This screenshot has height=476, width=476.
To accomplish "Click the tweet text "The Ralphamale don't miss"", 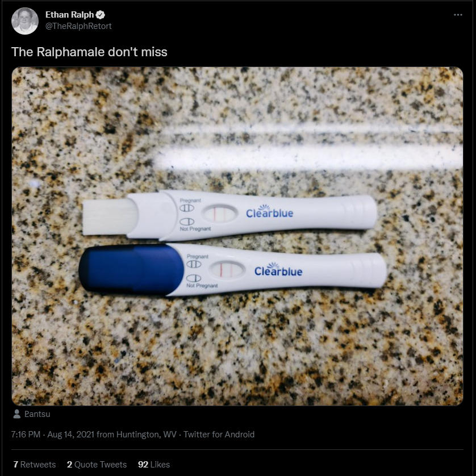I will pyautogui.click(x=89, y=52).
